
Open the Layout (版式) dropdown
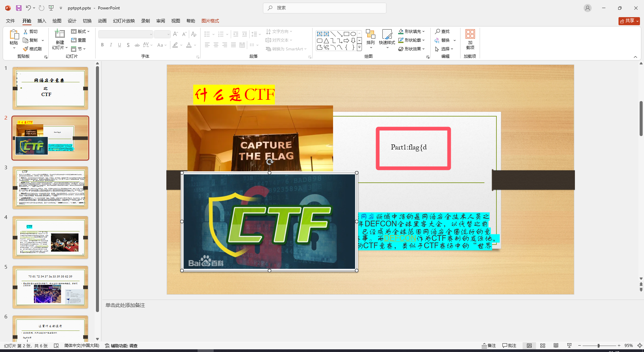click(80, 31)
